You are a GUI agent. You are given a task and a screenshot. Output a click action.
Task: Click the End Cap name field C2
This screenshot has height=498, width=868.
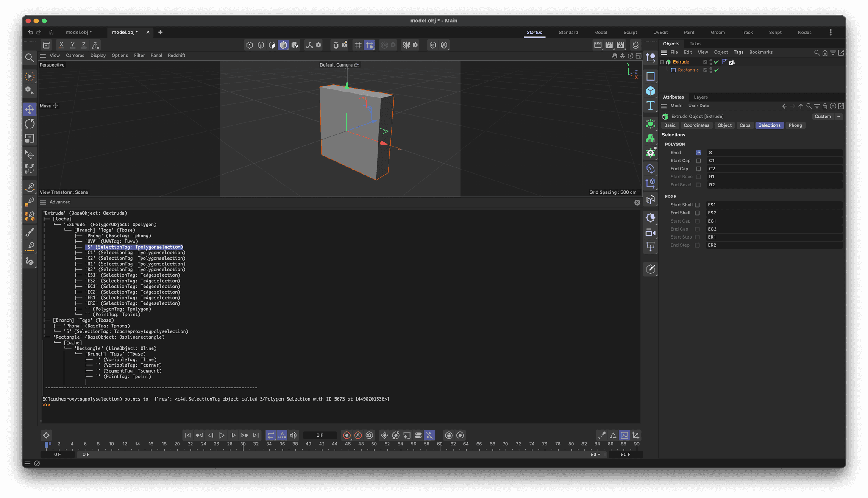point(773,169)
